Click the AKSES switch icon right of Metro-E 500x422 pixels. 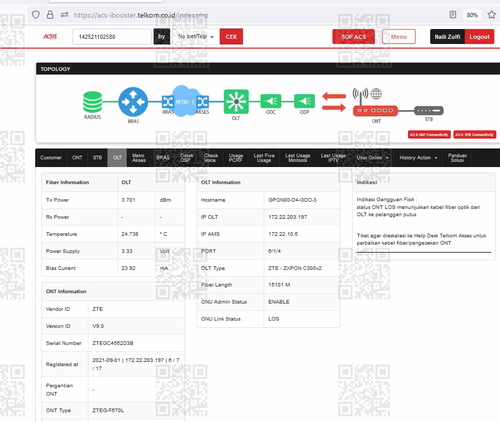(x=203, y=101)
